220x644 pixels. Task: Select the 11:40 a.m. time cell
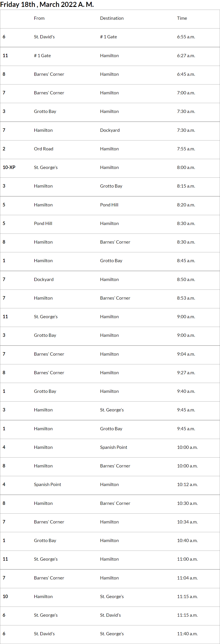pos(187,634)
